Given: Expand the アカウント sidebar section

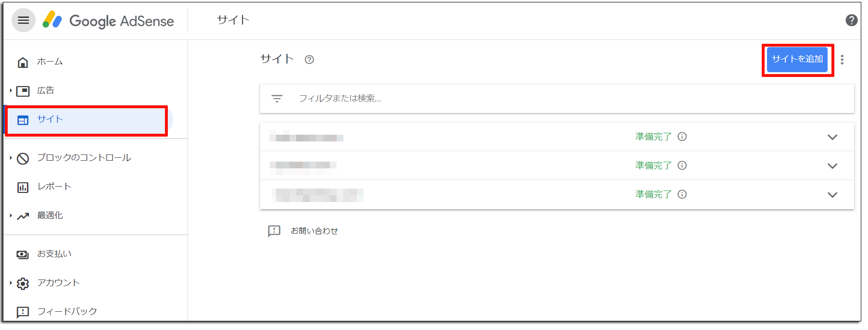Looking at the screenshot, I should point(11,283).
